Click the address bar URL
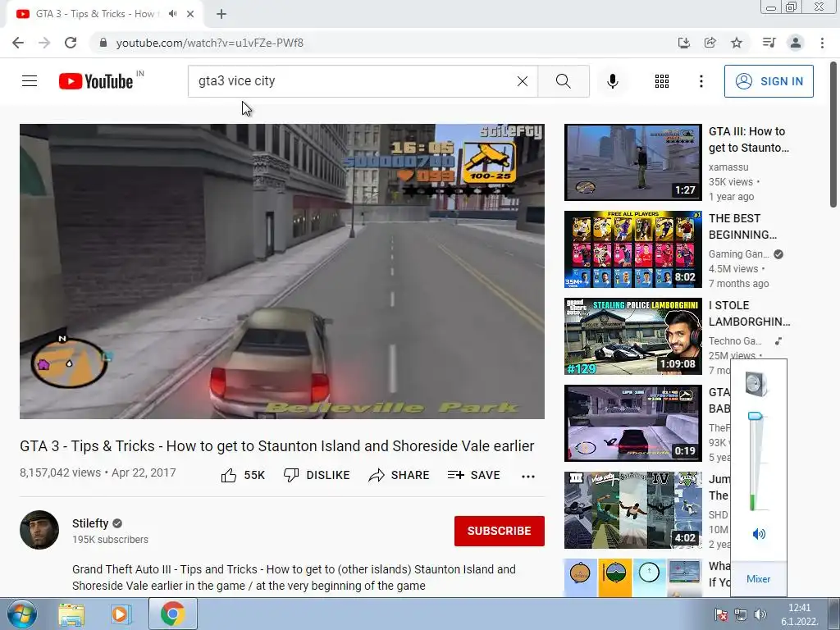 (209, 43)
